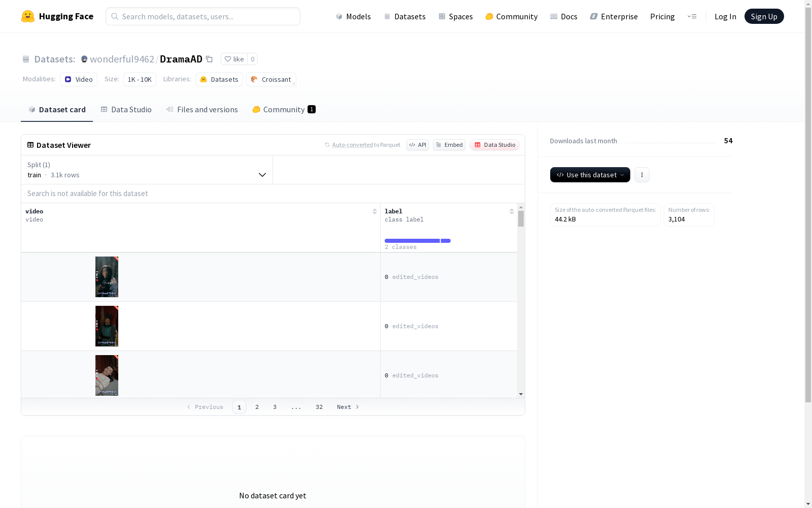Go to page 2 of the table
This screenshot has height=508, width=812.
[x=257, y=407]
